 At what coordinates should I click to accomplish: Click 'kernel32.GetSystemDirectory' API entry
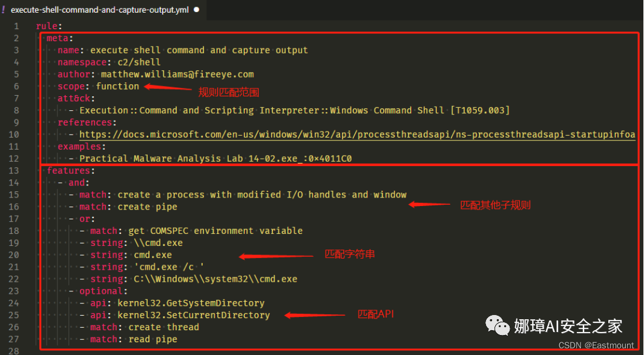coord(191,303)
